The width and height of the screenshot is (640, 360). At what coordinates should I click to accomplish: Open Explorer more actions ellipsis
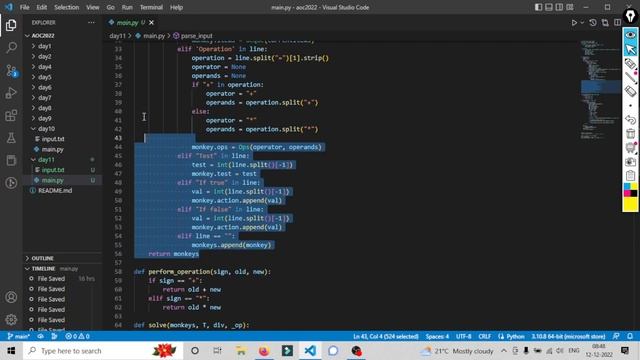(x=91, y=22)
